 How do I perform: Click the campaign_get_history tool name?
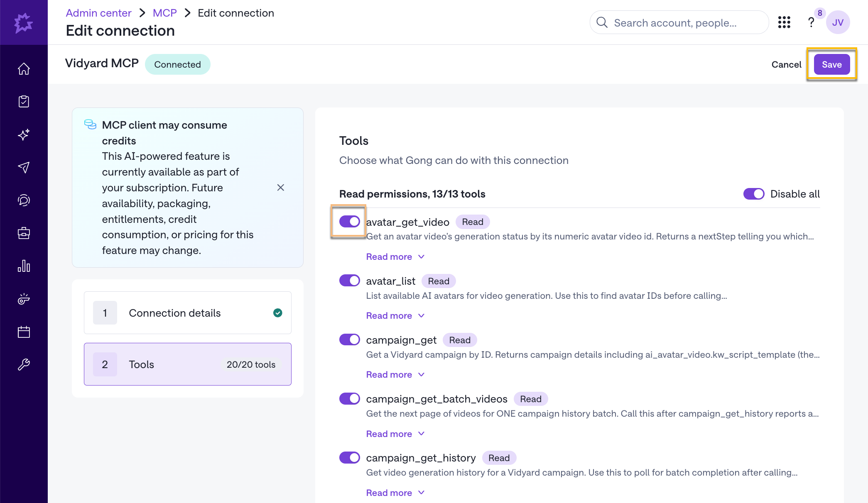point(421,458)
